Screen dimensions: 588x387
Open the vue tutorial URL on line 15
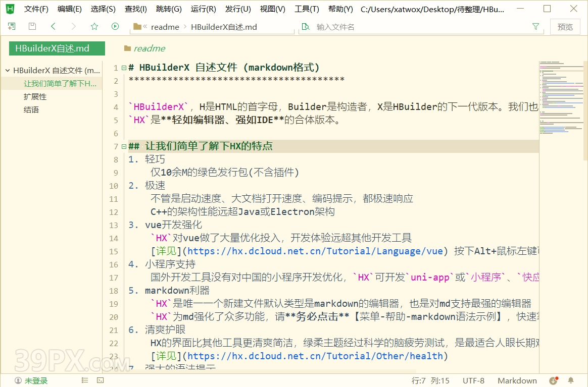[315, 251]
